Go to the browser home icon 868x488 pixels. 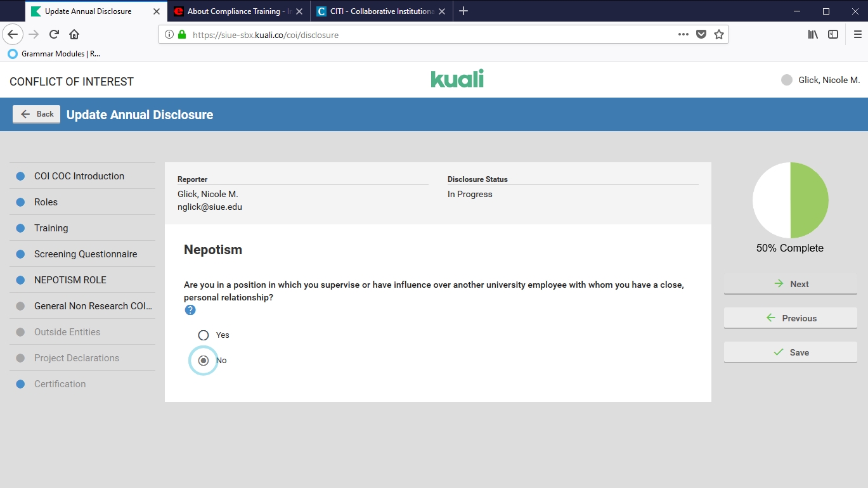74,34
